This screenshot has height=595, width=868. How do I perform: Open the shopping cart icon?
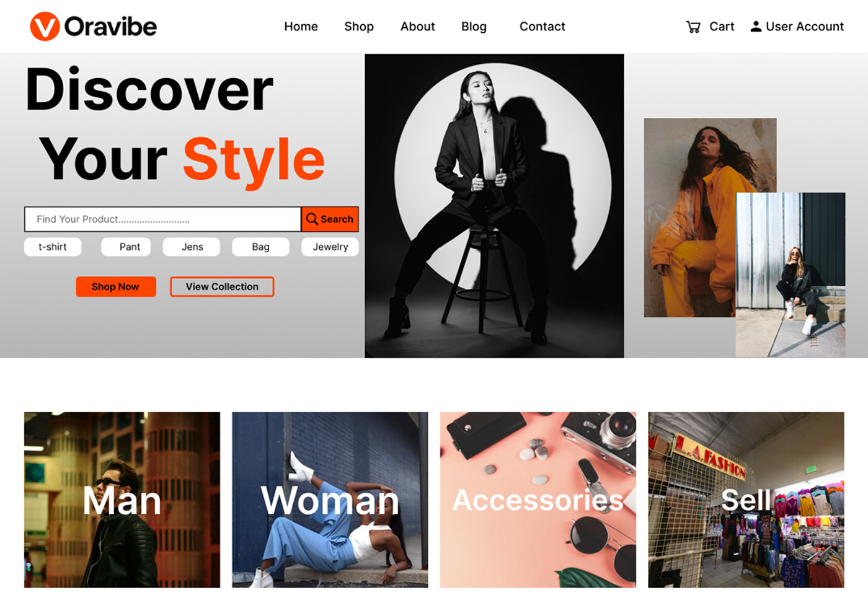(x=693, y=26)
